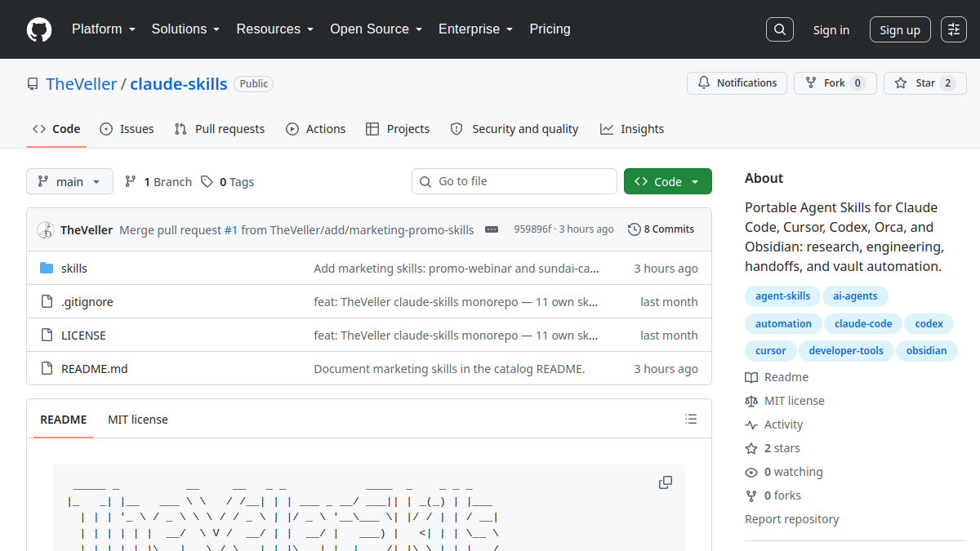This screenshot has height=551, width=980.
Task: Open the README outline list icon
Action: [x=691, y=420]
